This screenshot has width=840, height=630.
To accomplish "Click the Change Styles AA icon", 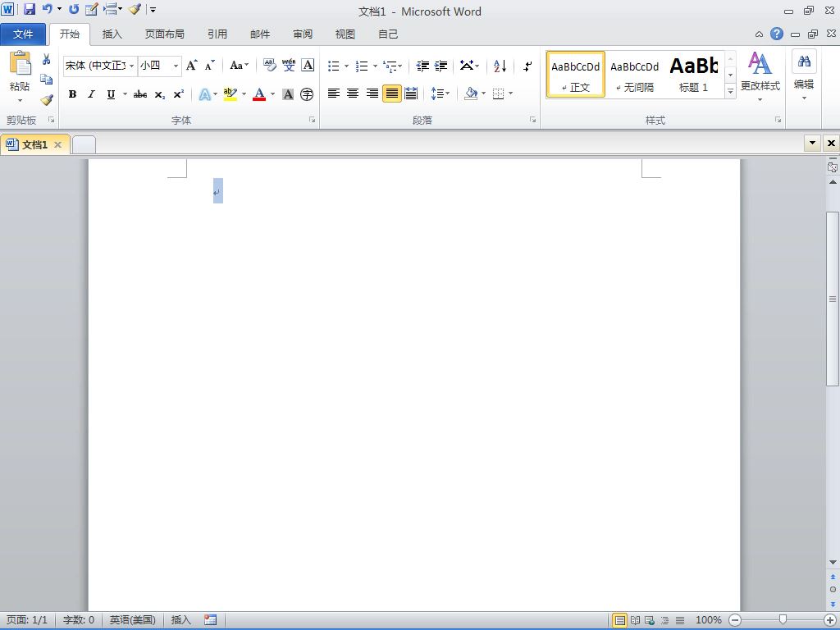I will click(x=760, y=64).
